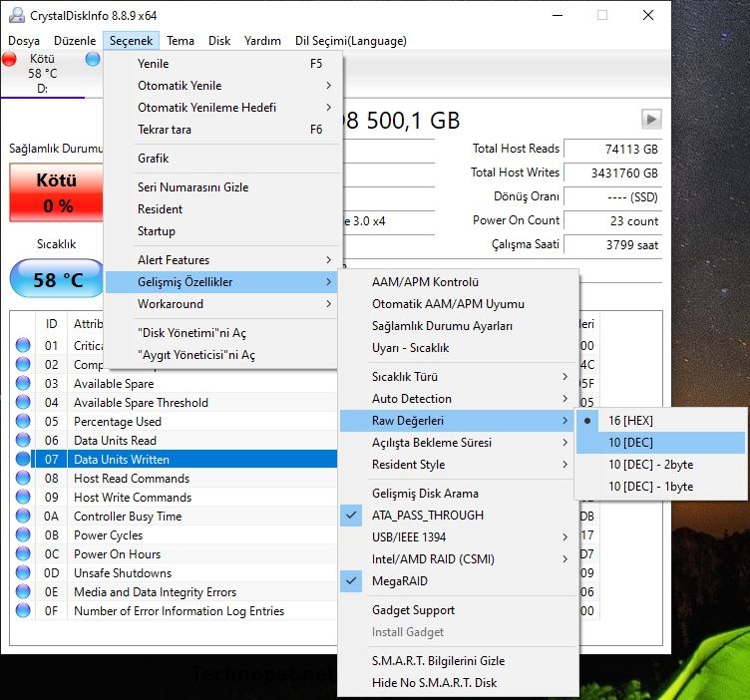Viewport: 750px width, 700px height.
Task: Click "Disk Yönetimi"ni Aç entry
Action: click(221, 332)
